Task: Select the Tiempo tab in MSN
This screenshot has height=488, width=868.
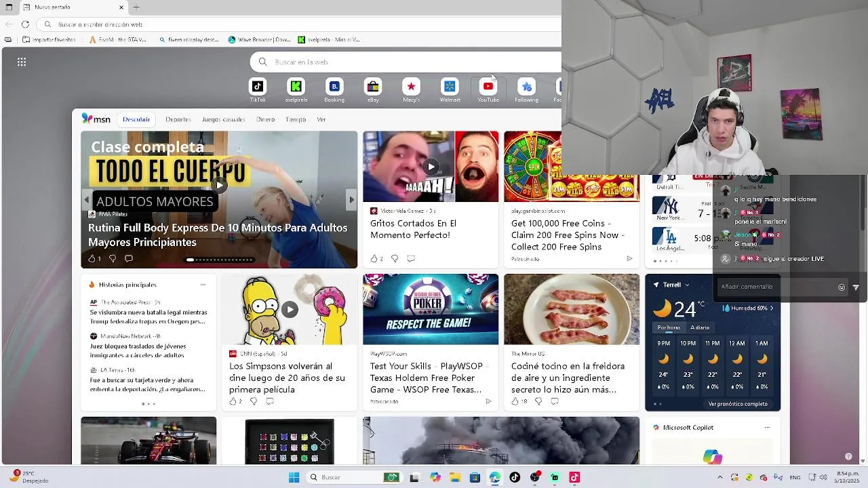Action: [x=296, y=119]
